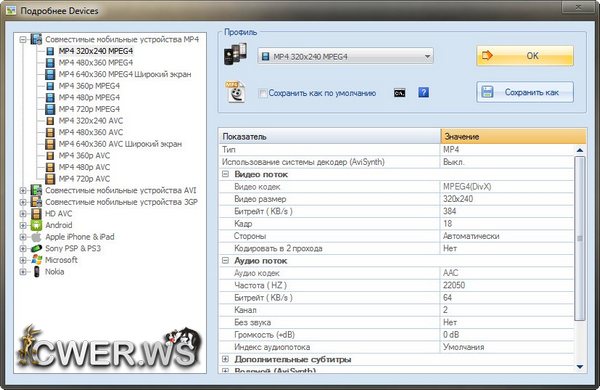600x390 pixels.
Task: Click the icon beside MP4 360p MPEG4
Action: [x=50, y=86]
